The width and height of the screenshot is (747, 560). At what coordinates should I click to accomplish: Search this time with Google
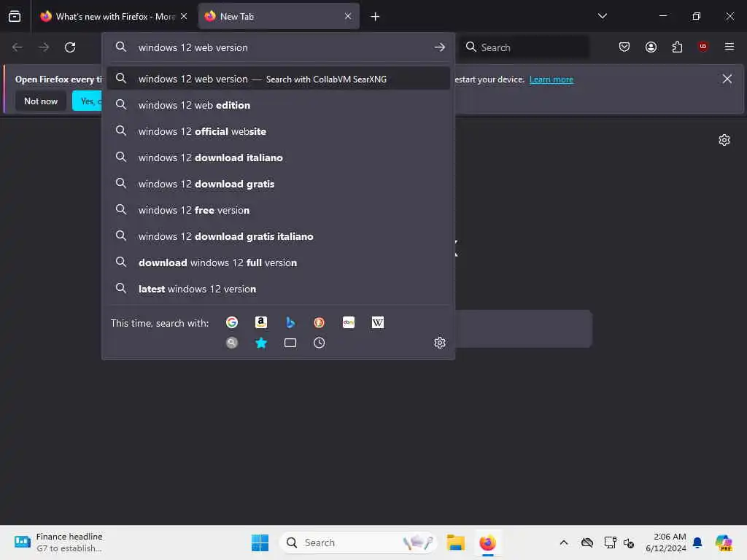click(231, 322)
